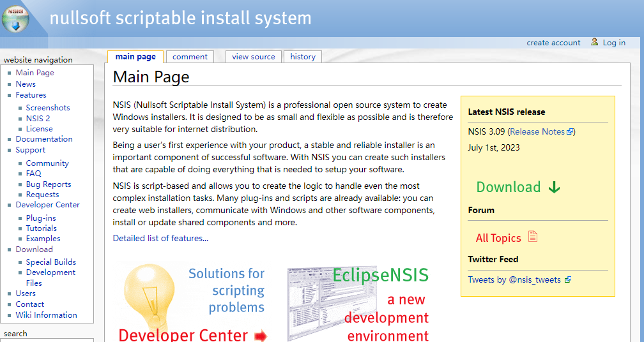Viewport: 644px width, 342px height.
Task: Open Special Builds sidebar link
Action: point(51,262)
